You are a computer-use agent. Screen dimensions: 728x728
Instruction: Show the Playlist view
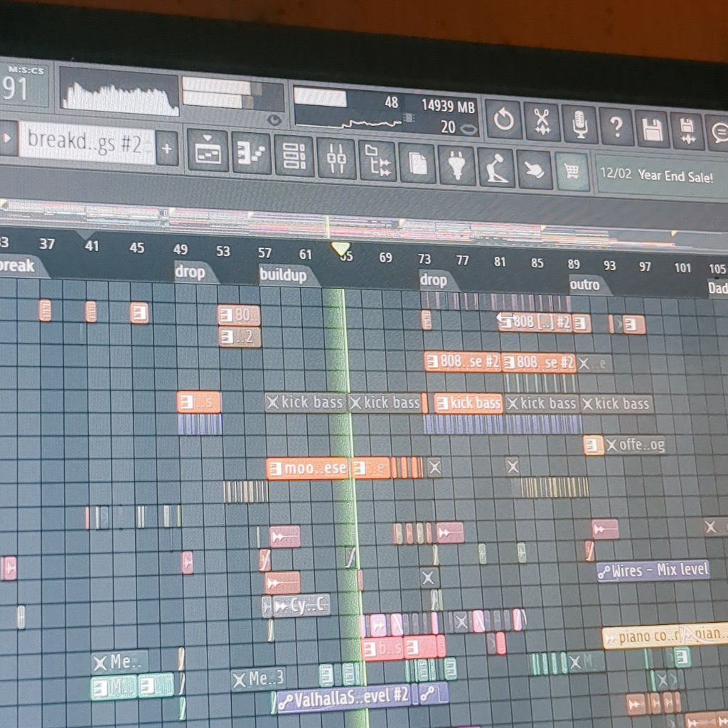[x=208, y=151]
